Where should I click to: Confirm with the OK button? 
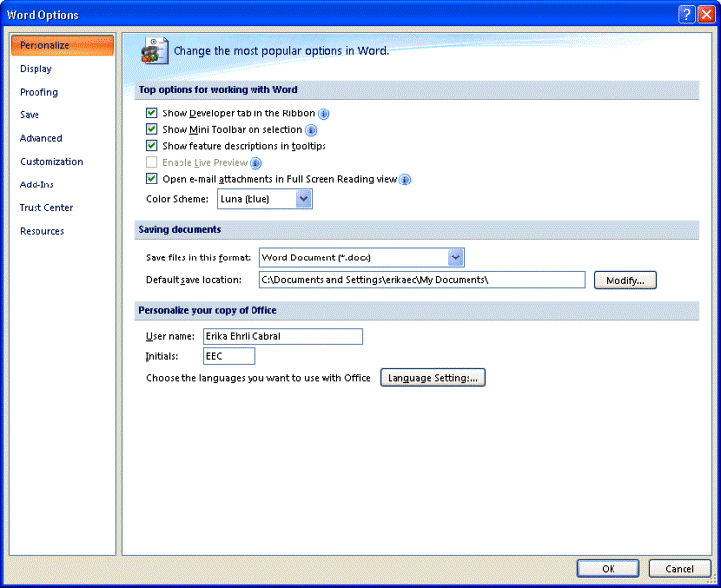[x=608, y=568]
